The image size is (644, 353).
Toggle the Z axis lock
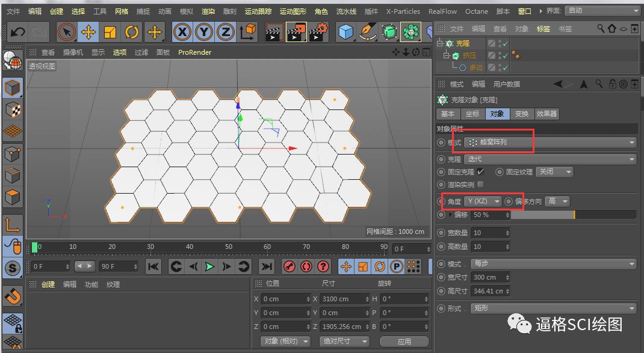[x=226, y=32]
